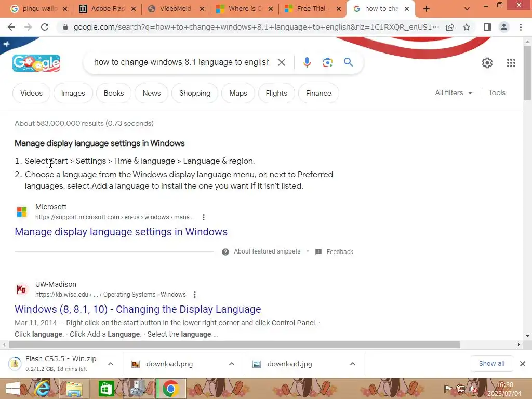Open the Chrome side panel

(x=487, y=27)
